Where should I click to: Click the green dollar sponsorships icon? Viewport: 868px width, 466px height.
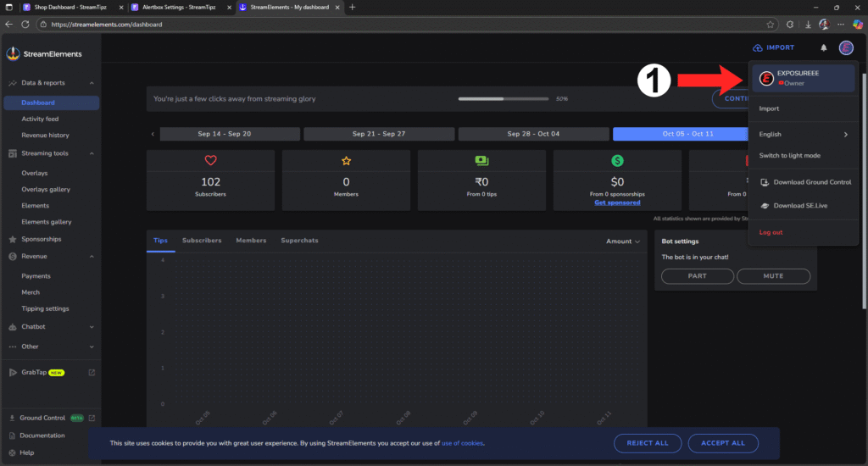[617, 161]
